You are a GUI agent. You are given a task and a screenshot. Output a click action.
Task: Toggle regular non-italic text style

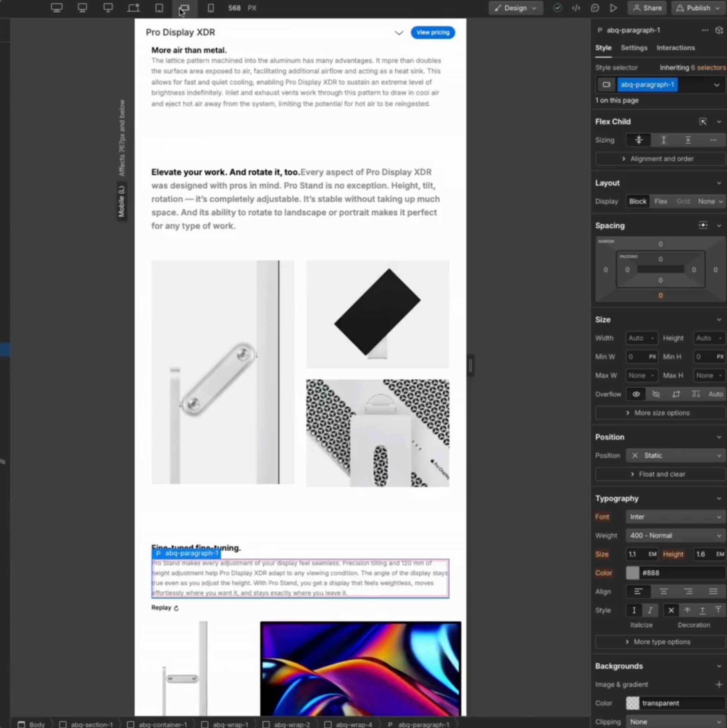(634, 610)
